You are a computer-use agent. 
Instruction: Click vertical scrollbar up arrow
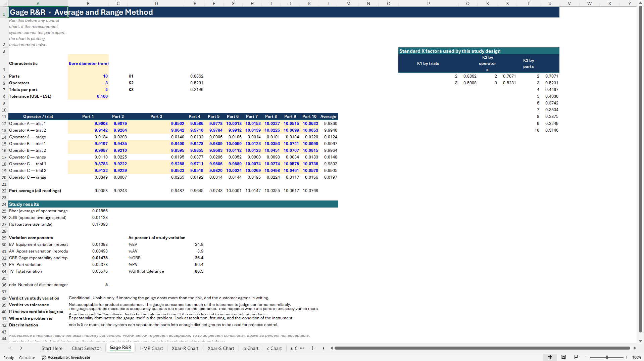(640, 3)
